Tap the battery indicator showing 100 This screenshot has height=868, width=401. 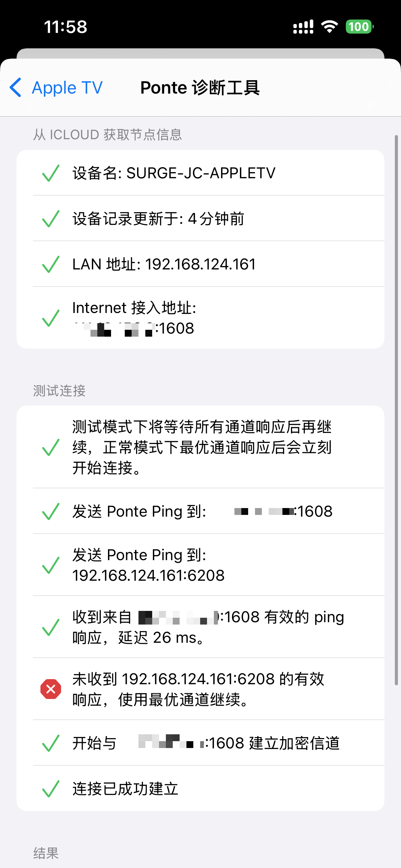(359, 27)
